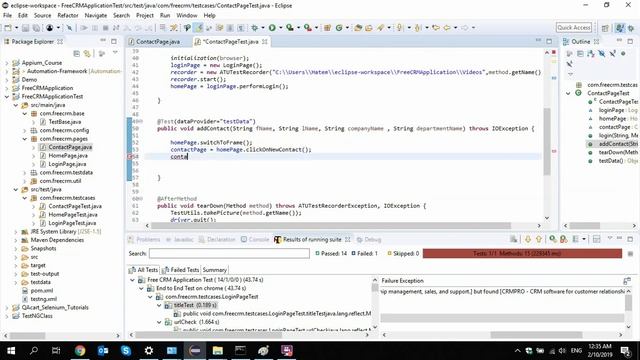Click the Last Edit Location arrow

436,28
